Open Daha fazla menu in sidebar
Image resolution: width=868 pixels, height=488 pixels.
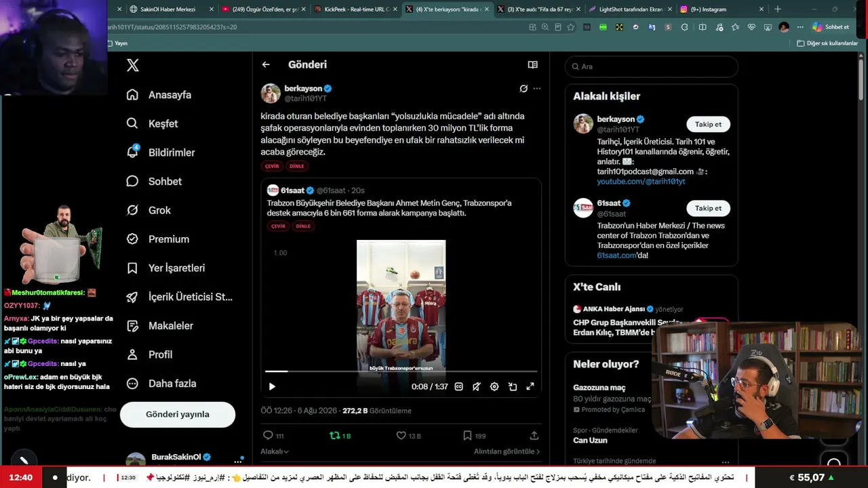pos(161,384)
